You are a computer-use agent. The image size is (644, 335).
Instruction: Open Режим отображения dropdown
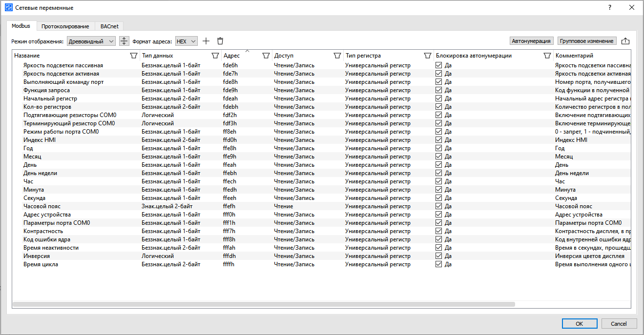(x=91, y=41)
